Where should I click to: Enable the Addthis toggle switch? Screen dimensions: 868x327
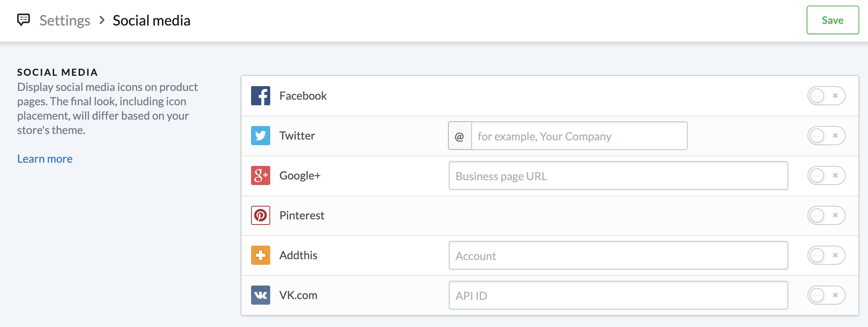pyautogui.click(x=826, y=255)
